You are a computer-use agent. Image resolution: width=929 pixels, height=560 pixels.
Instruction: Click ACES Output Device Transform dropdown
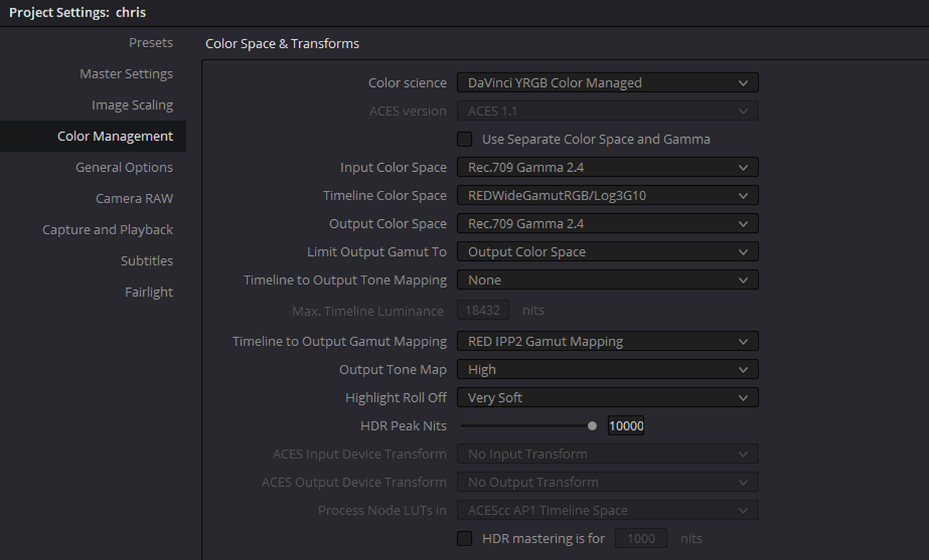tap(607, 482)
